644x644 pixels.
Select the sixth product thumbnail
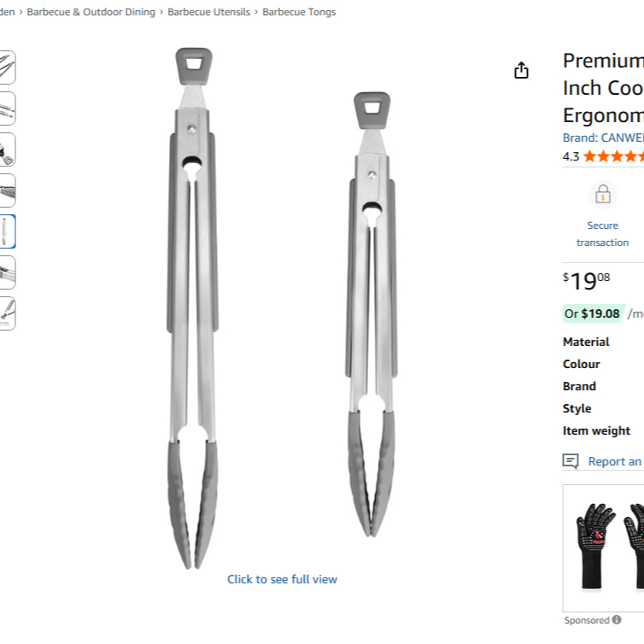tap(6, 272)
